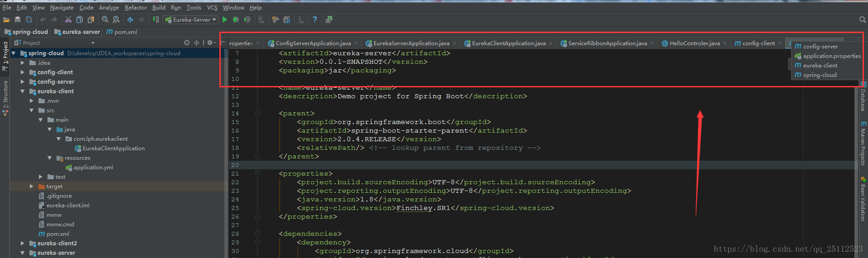The image size is (868, 258).
Task: Switch to HelloControler.java tab
Action: (x=694, y=43)
